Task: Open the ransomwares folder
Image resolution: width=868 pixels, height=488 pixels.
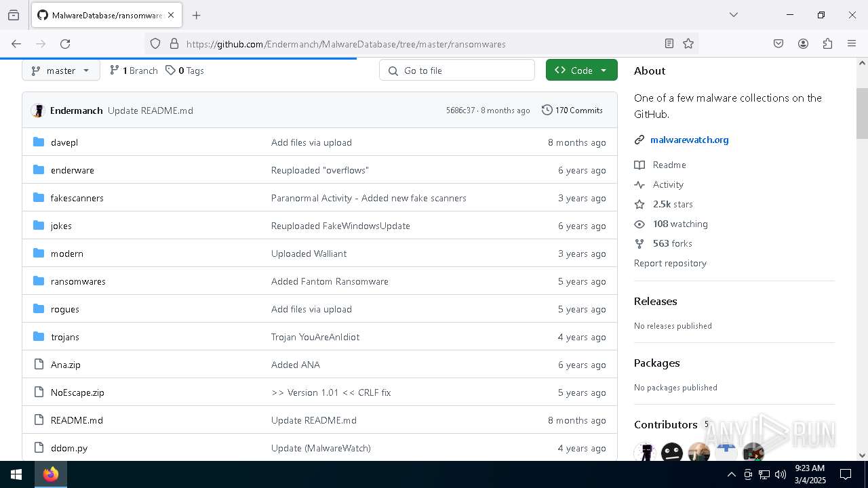Action: pos(78,281)
